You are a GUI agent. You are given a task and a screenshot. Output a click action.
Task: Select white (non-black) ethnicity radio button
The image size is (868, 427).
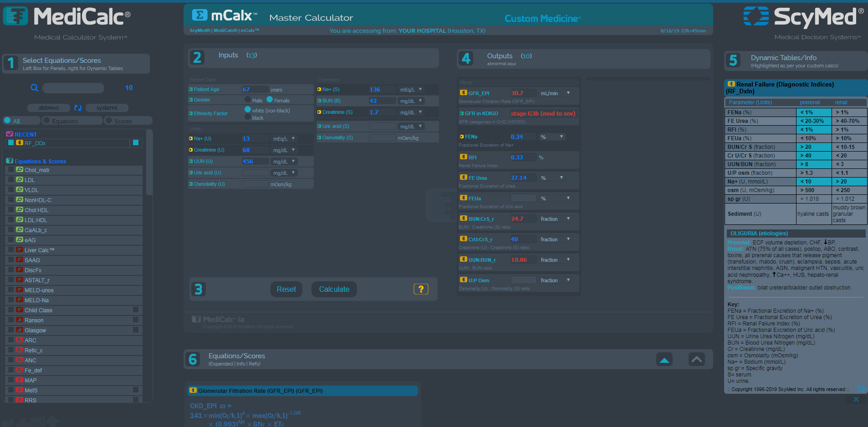tap(248, 110)
